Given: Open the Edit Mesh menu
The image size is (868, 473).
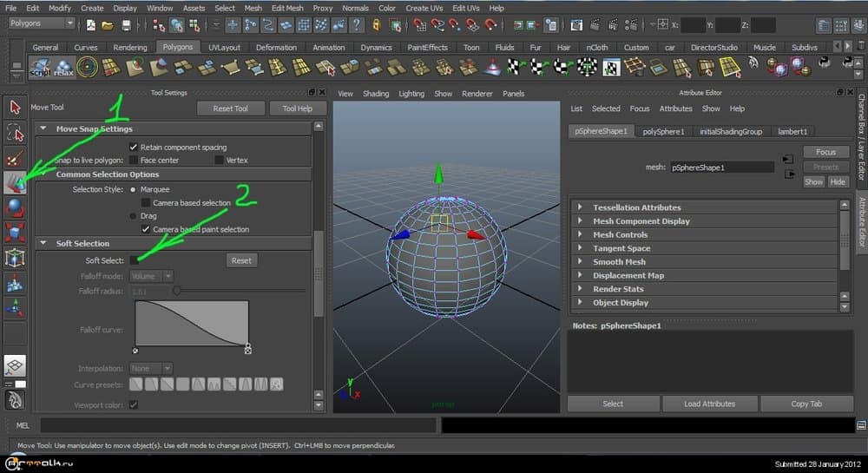Looking at the screenshot, I should point(287,8).
